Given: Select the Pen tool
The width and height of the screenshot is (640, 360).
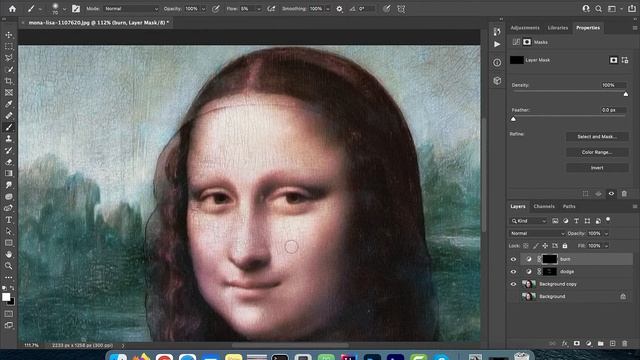Looking at the screenshot, I should pyautogui.click(x=9, y=208).
